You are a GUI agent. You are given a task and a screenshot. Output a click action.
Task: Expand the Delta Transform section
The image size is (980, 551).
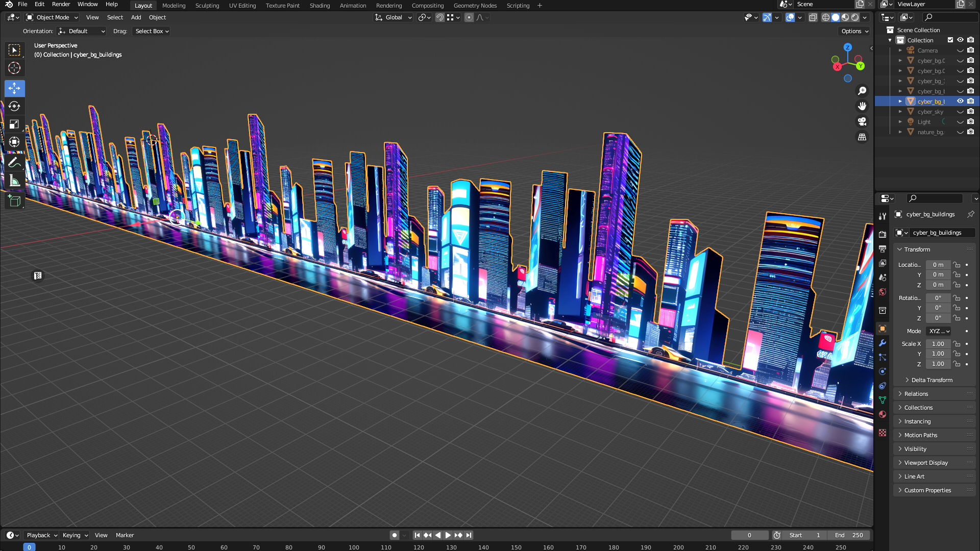point(932,380)
